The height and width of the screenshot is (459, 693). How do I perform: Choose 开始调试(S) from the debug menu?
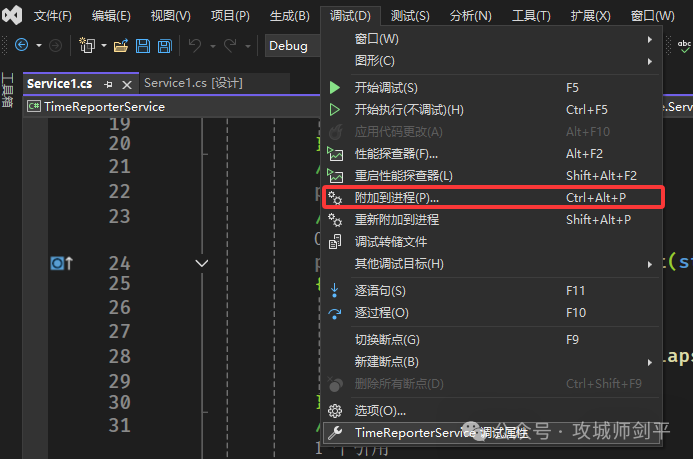click(x=492, y=87)
